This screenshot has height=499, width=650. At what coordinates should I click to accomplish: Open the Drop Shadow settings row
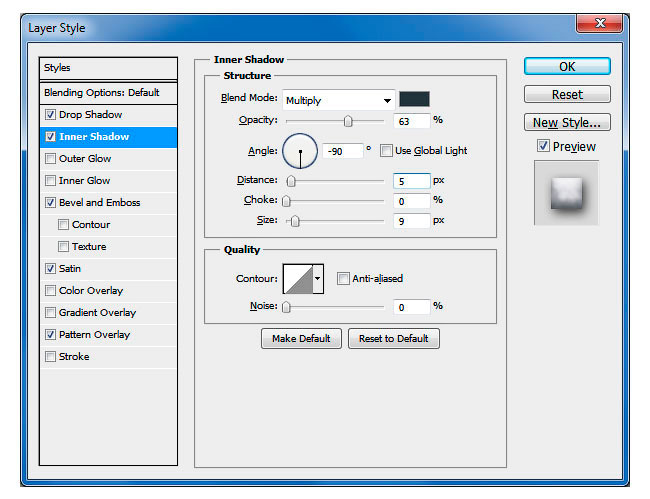point(108,114)
